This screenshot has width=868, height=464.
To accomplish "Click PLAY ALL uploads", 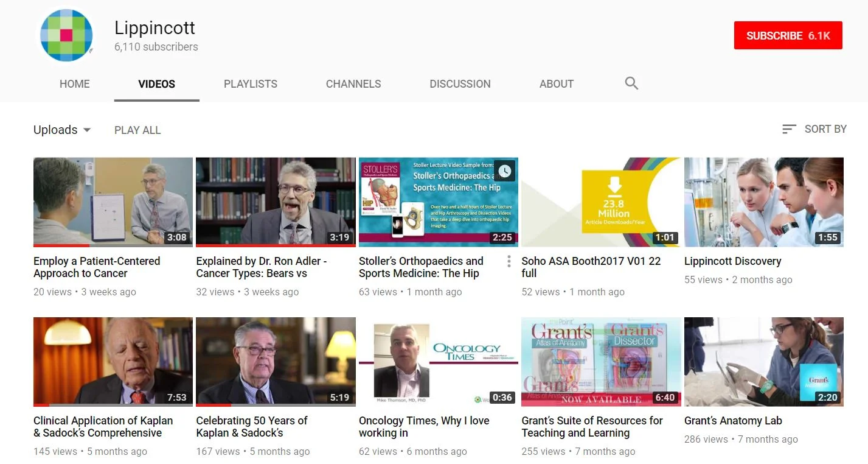I will (x=137, y=130).
